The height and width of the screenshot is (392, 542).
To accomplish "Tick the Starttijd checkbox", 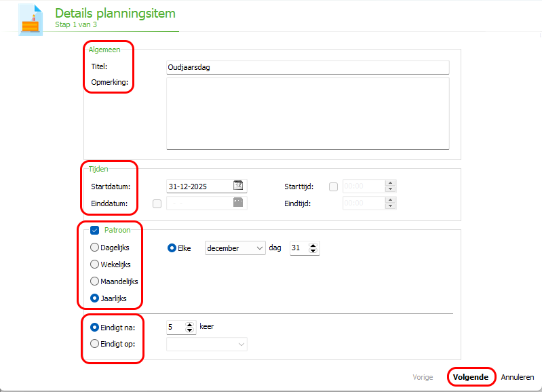I will click(333, 187).
